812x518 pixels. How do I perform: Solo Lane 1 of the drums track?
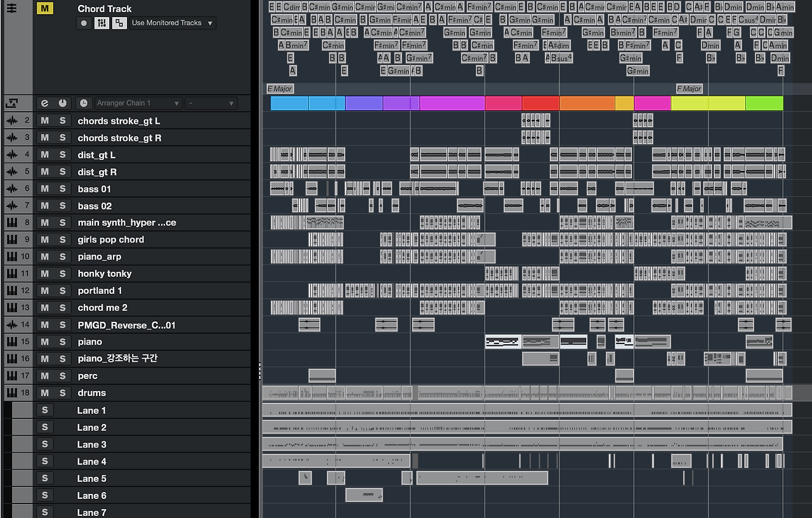44,410
